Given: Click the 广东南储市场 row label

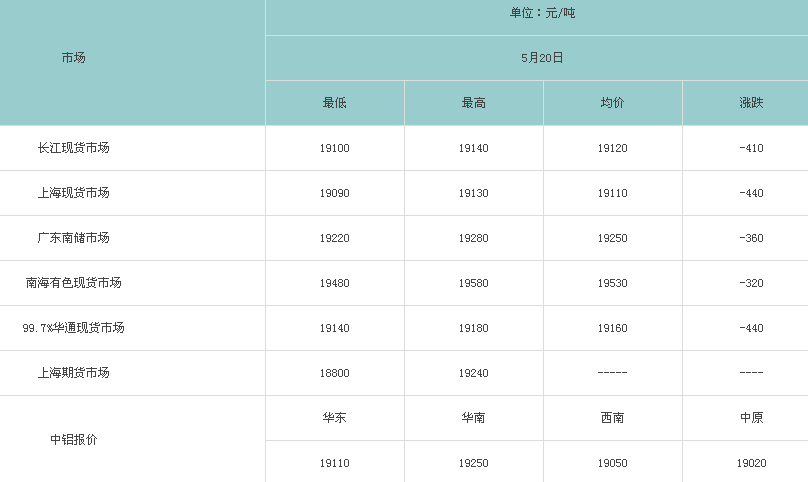Looking at the screenshot, I should pos(74,238).
